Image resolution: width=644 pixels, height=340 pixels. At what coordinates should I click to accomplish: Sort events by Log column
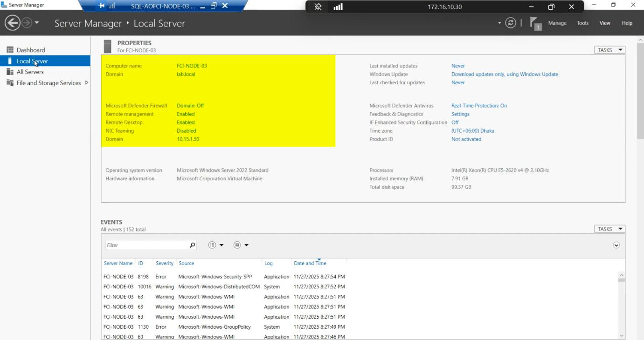269,263
